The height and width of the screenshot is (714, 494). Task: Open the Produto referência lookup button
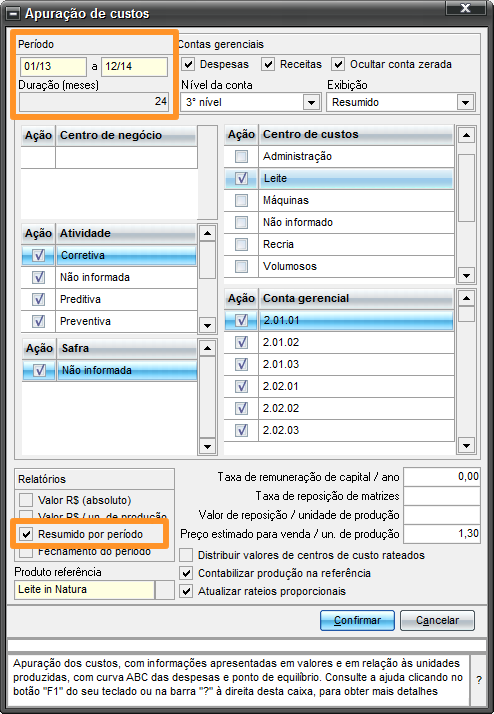(x=165, y=590)
